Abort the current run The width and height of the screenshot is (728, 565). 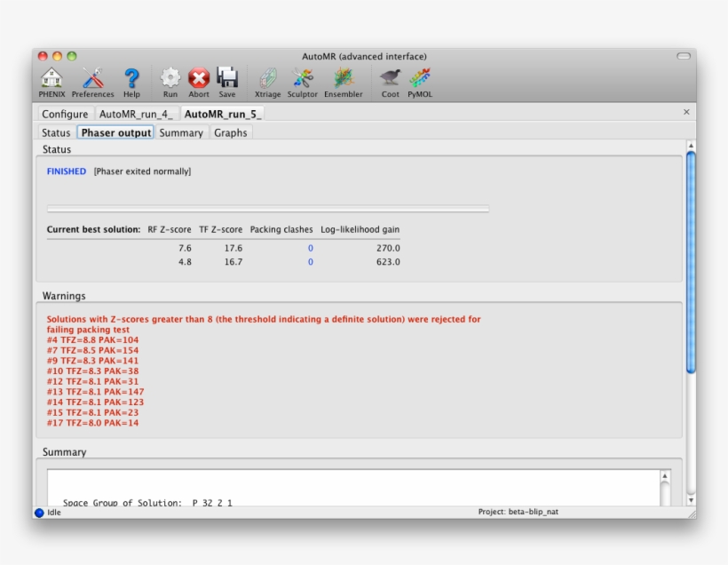198,77
